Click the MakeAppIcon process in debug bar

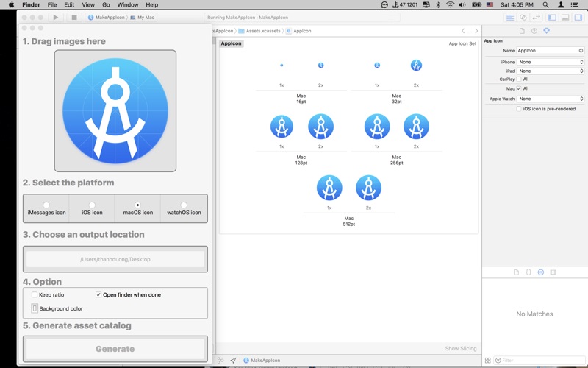[x=262, y=360]
